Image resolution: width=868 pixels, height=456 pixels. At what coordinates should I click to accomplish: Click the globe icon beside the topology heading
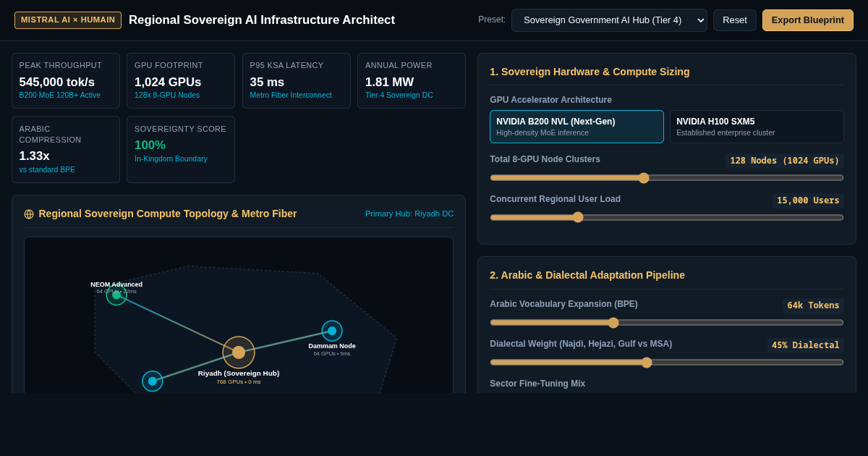click(x=29, y=214)
